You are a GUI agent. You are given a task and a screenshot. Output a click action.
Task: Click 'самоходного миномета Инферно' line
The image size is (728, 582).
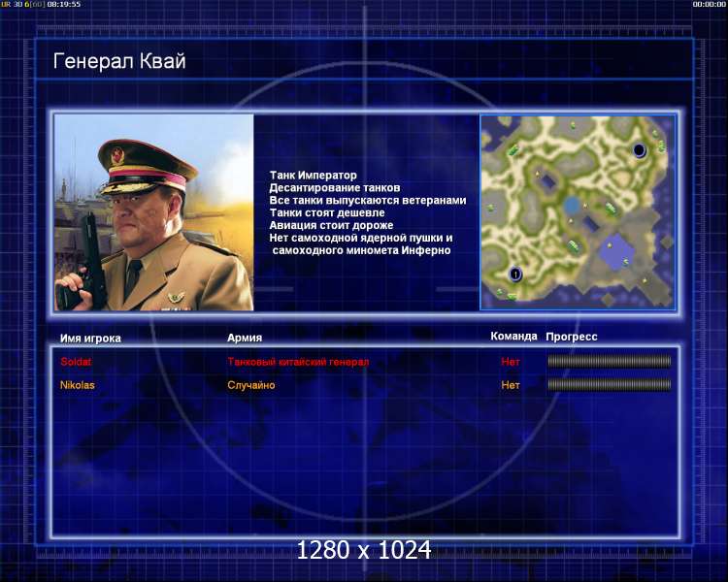361,250
